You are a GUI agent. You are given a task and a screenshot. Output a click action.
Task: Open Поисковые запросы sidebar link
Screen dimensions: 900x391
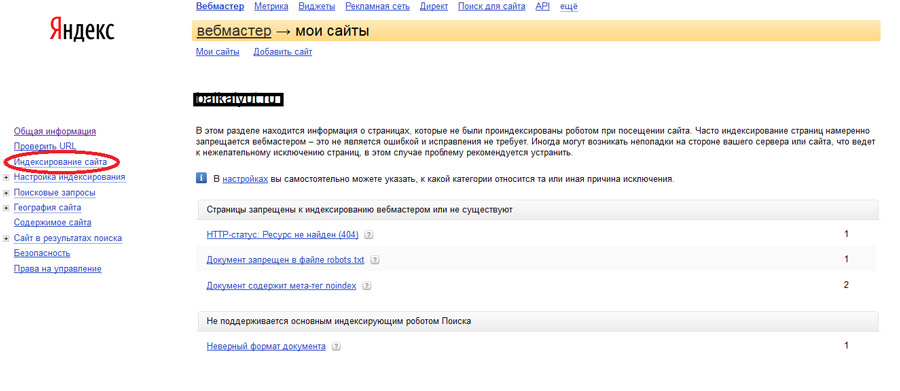pyautogui.click(x=55, y=193)
